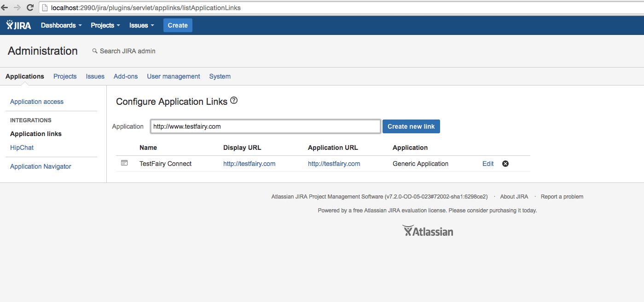
Task: Click Report a problem in the footer
Action: [x=562, y=196]
